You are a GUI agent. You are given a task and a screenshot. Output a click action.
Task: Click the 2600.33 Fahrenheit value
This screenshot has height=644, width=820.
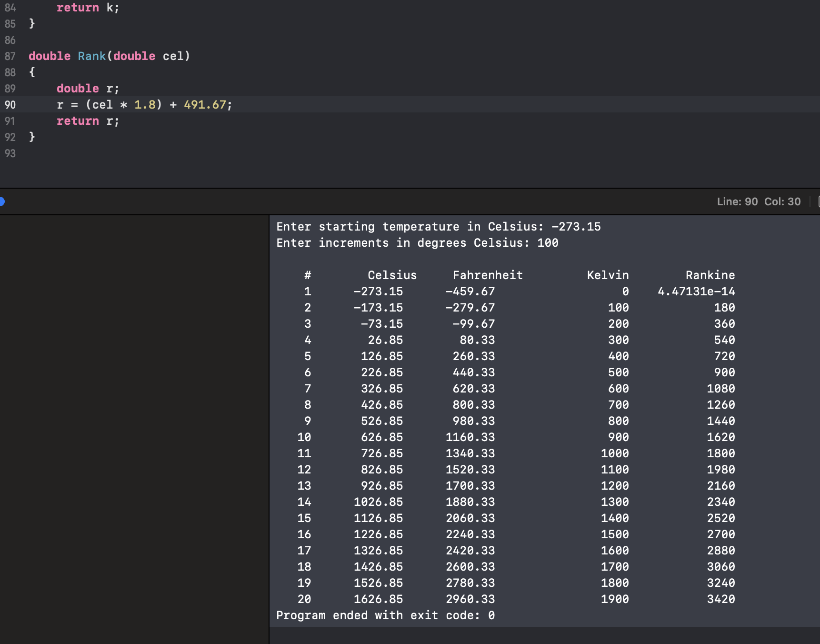[x=470, y=567]
